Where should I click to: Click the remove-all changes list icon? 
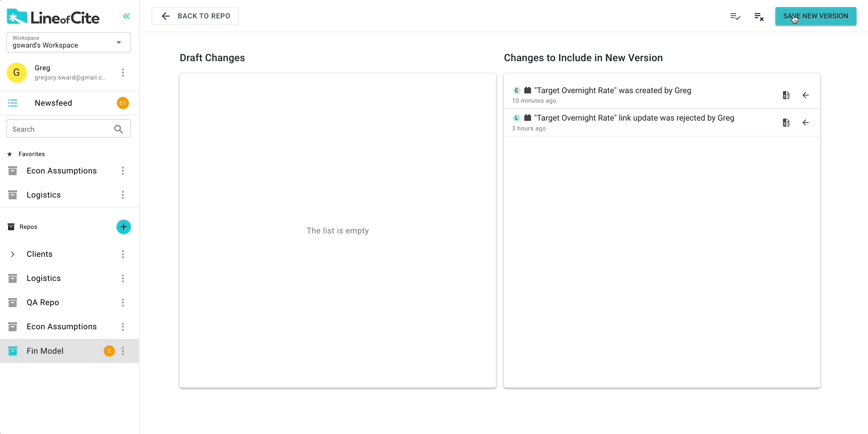pyautogui.click(x=759, y=17)
